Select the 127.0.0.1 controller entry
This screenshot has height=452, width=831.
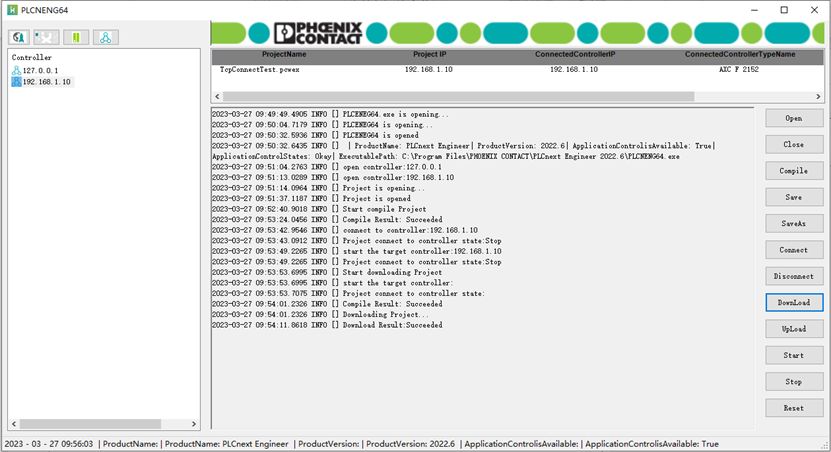pyautogui.click(x=41, y=71)
